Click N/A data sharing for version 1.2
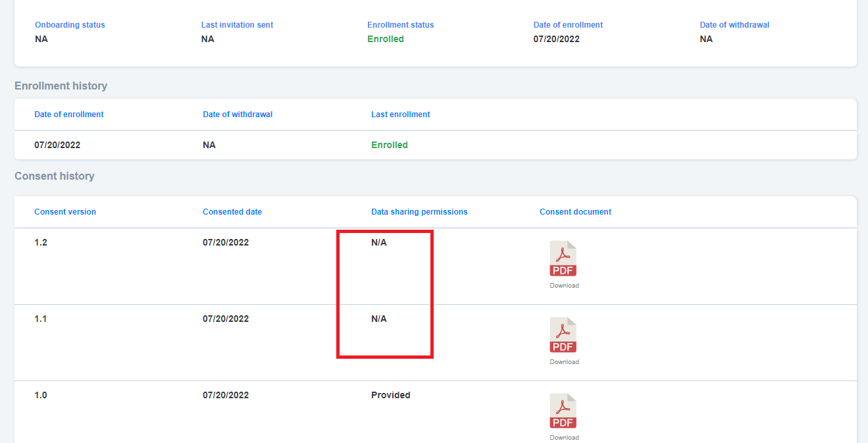This screenshot has width=868, height=443. coord(379,242)
